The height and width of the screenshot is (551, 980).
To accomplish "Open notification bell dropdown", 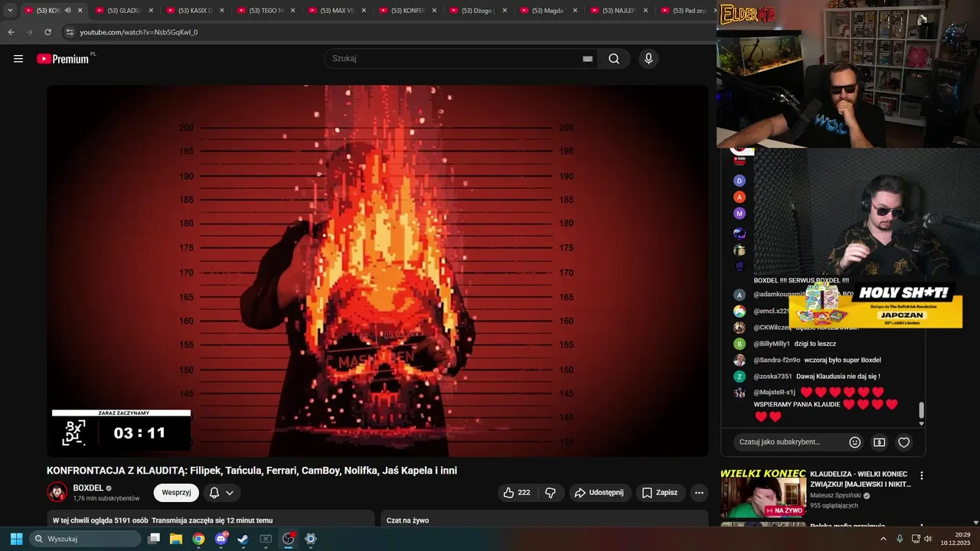I will [x=221, y=493].
